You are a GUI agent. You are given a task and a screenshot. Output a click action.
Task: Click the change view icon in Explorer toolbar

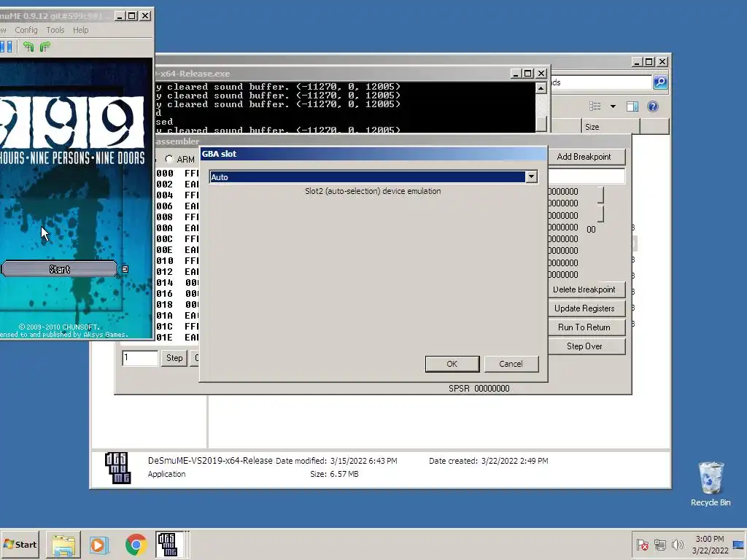[595, 106]
